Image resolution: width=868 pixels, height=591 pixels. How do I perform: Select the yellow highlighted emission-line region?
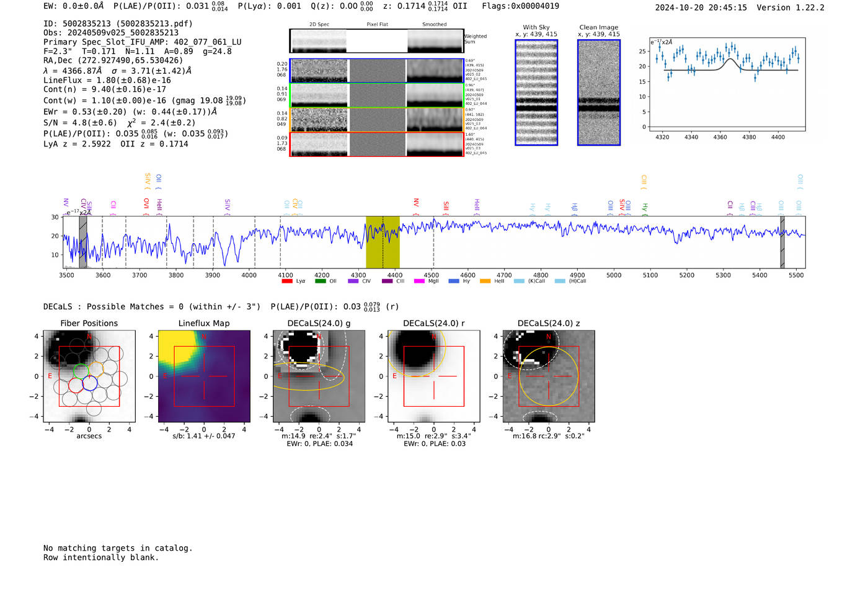coord(383,242)
